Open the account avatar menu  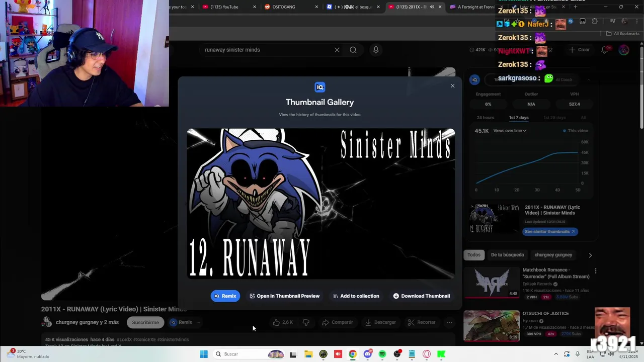tap(624, 50)
